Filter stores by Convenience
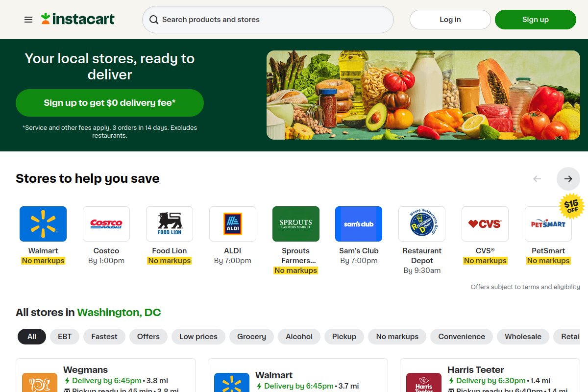This screenshot has width=588, height=392. (x=462, y=337)
